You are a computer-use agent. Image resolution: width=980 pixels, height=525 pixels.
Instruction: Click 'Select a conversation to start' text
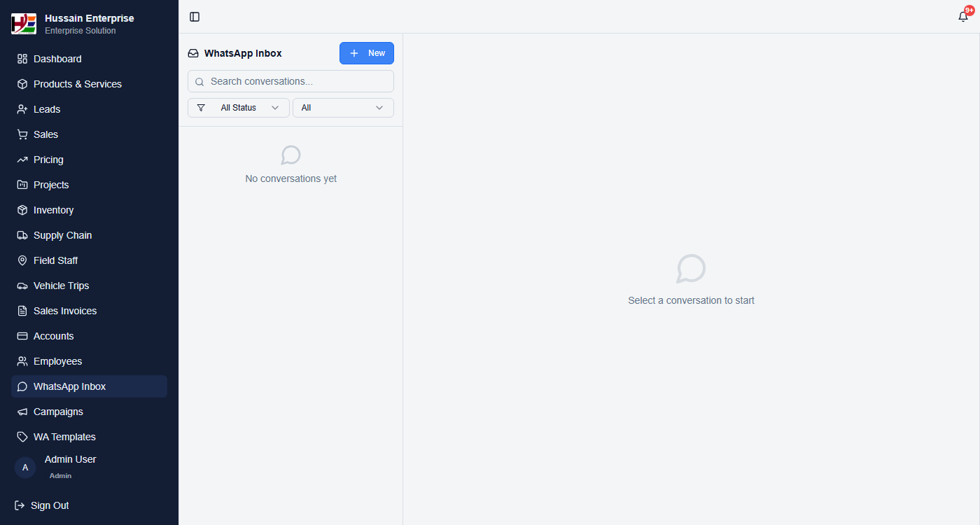pyautogui.click(x=691, y=300)
